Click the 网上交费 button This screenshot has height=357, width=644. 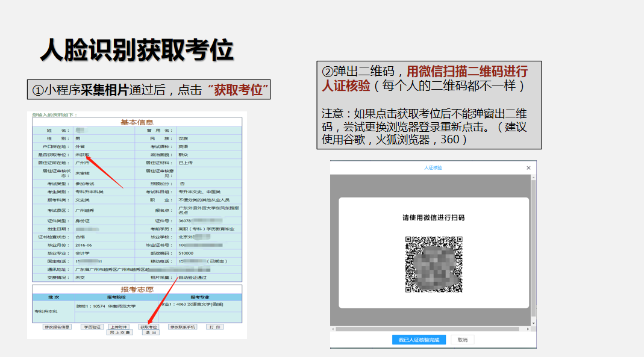point(120,332)
